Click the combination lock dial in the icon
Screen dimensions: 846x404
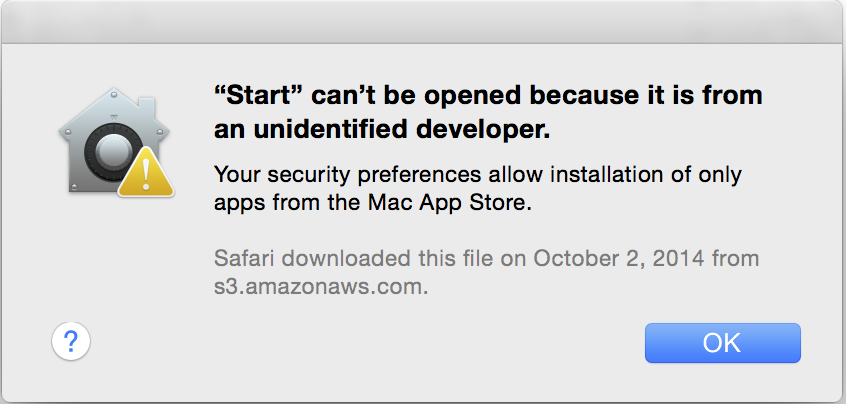click(x=113, y=149)
